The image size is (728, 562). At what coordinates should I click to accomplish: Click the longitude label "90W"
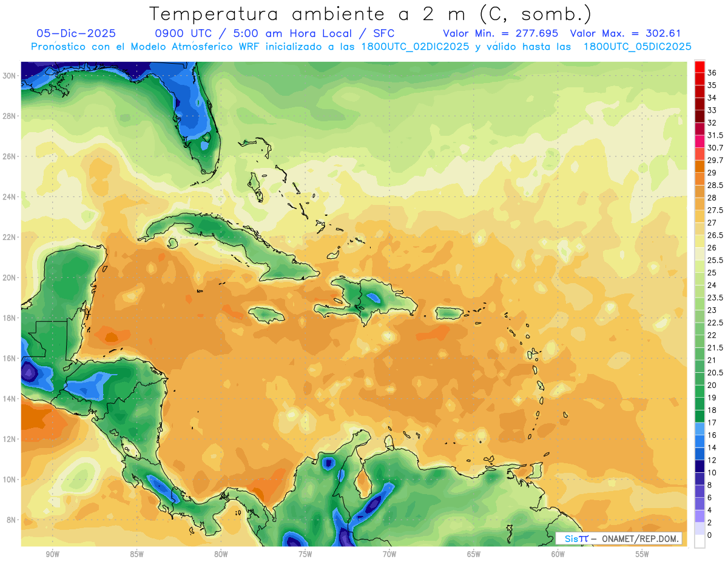click(52, 554)
